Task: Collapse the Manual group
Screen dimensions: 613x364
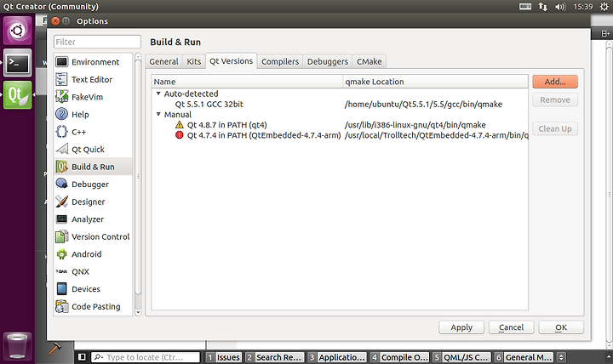Action: (158, 114)
